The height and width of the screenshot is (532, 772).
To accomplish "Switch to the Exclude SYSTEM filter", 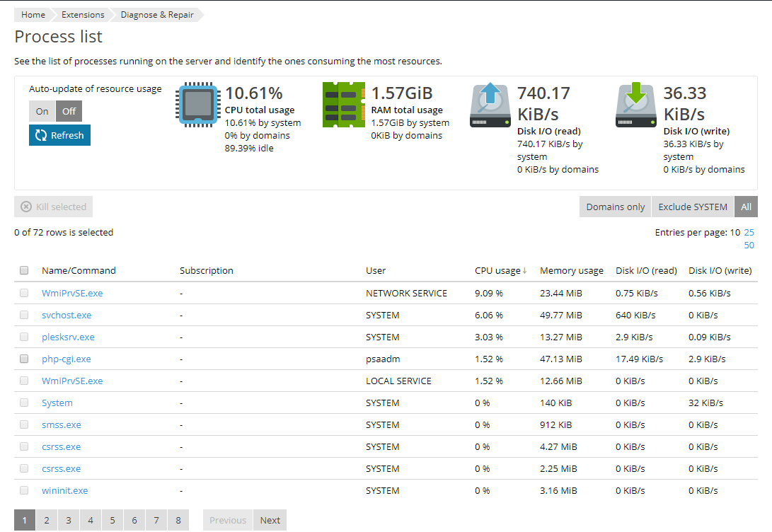I will [692, 207].
